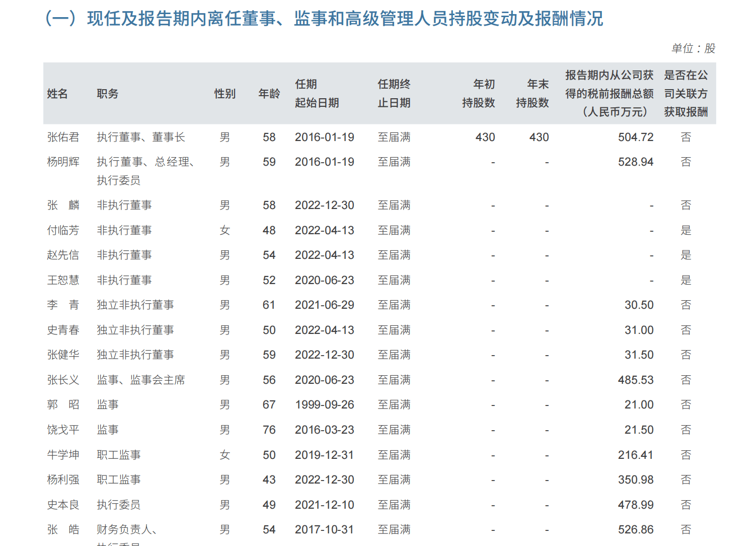
Task: Select the name 史本良
Action: pyautogui.click(x=63, y=505)
